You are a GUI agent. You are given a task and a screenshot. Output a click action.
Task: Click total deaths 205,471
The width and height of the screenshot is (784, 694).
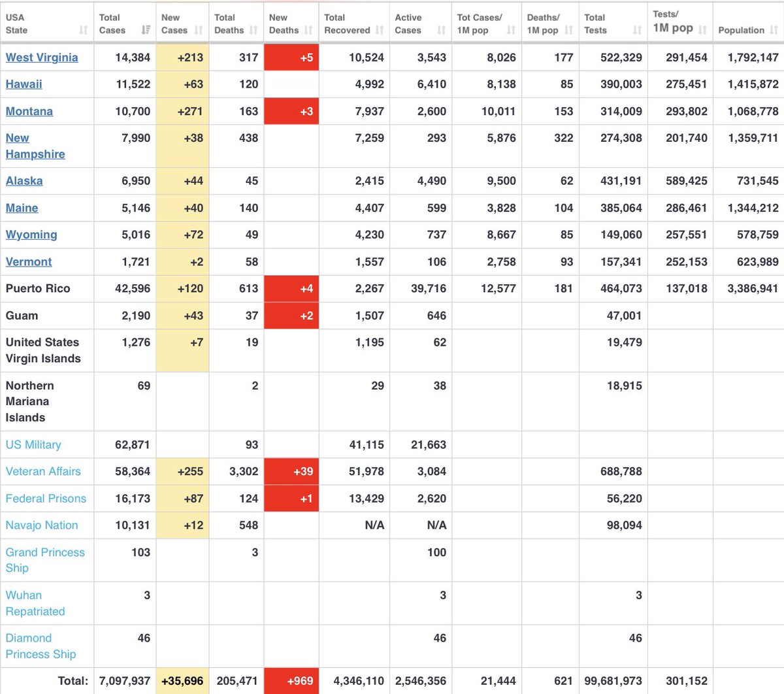point(237,681)
